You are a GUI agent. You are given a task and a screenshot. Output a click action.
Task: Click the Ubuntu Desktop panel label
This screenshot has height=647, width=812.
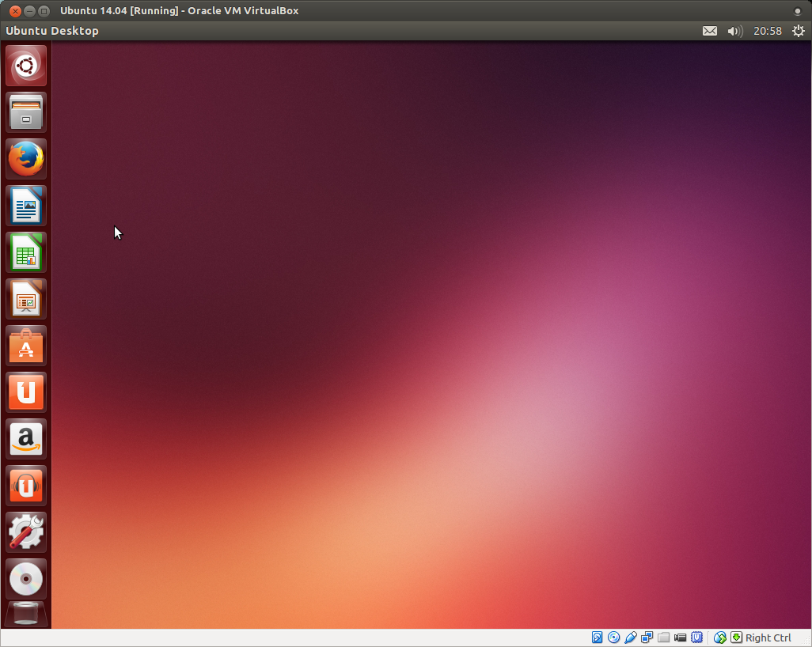[x=52, y=30]
